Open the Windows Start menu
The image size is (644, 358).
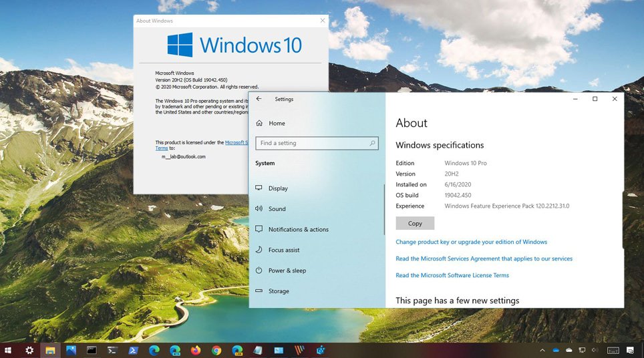[x=9, y=350]
